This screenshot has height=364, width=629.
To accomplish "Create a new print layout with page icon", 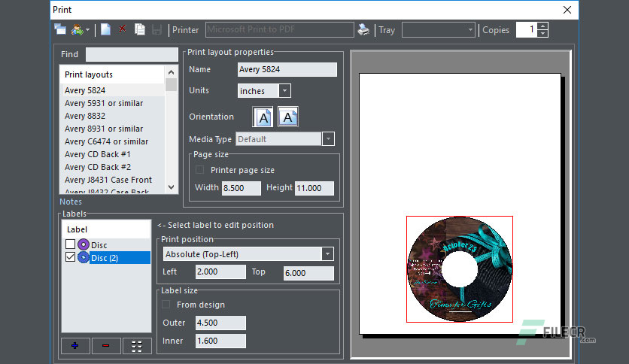I will point(105,29).
